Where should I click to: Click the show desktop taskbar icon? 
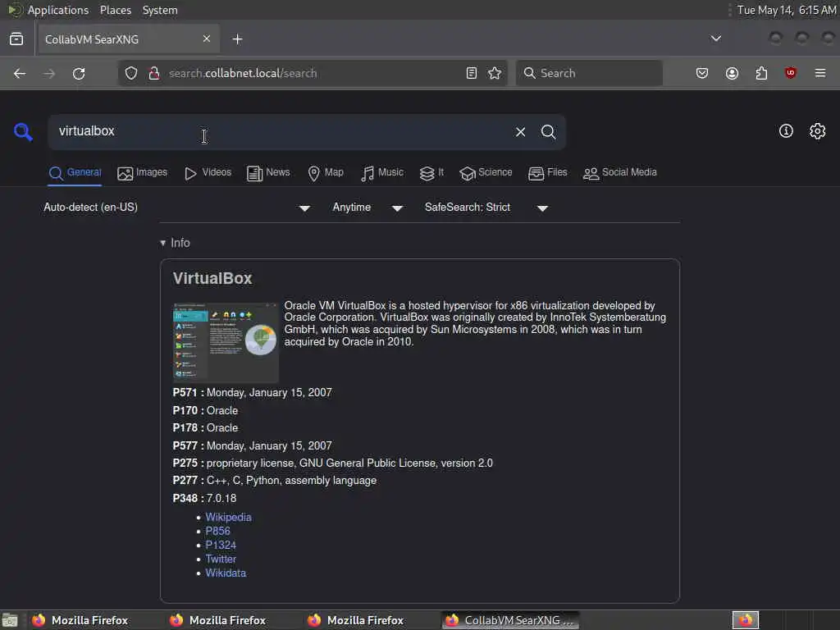pos(10,620)
